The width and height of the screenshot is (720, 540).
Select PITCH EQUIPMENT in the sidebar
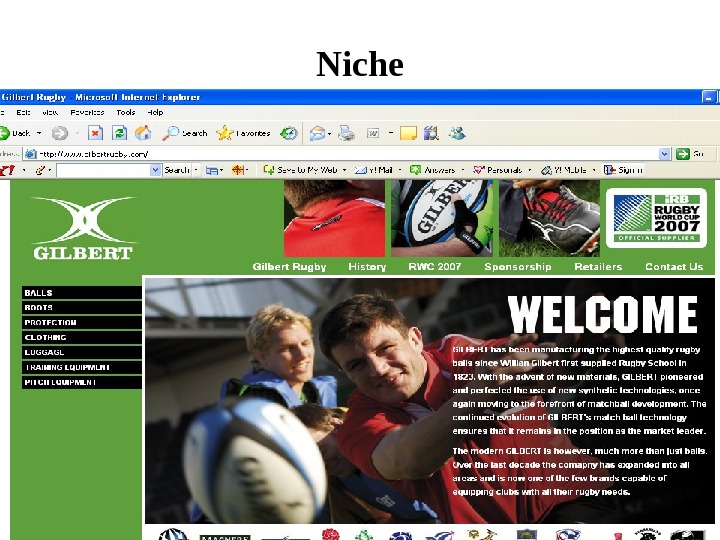82,382
